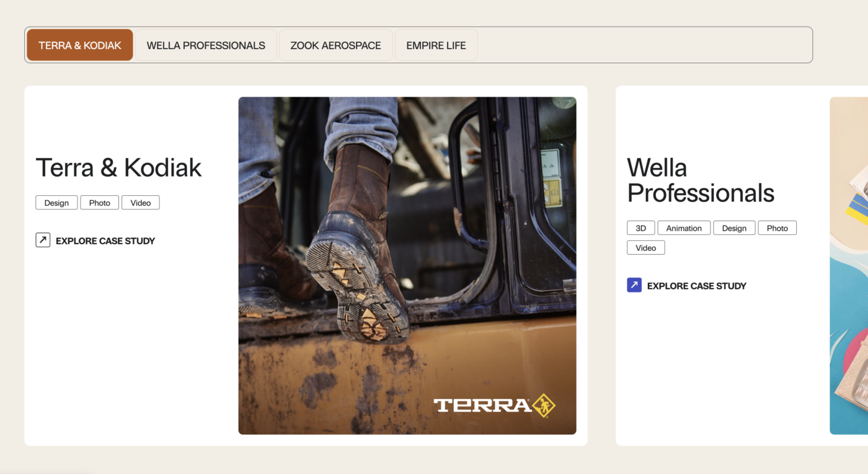Click the blue Wella arrow icon
The width and height of the screenshot is (868, 474).
[x=634, y=285]
